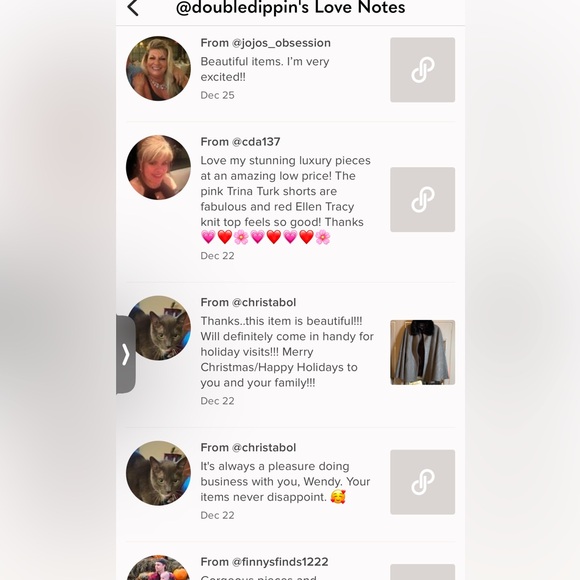This screenshot has width=580, height=580.
Task: Open @christabol link on "Thanks..this item" note
Action: pyautogui.click(x=264, y=302)
